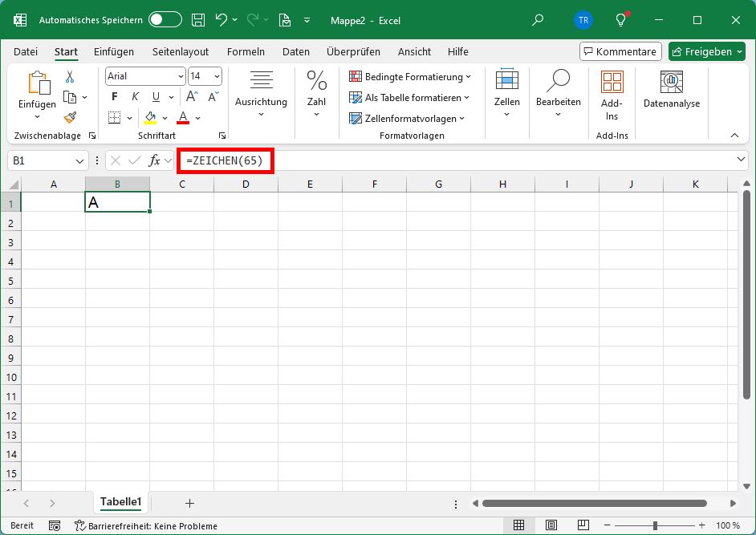
Task: Cut selection using scissors icon
Action: point(71,75)
